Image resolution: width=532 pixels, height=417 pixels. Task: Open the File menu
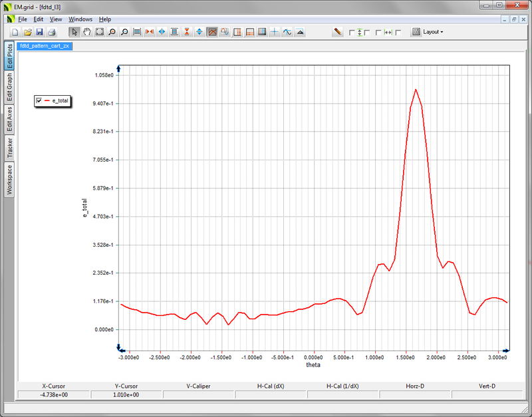(x=23, y=19)
